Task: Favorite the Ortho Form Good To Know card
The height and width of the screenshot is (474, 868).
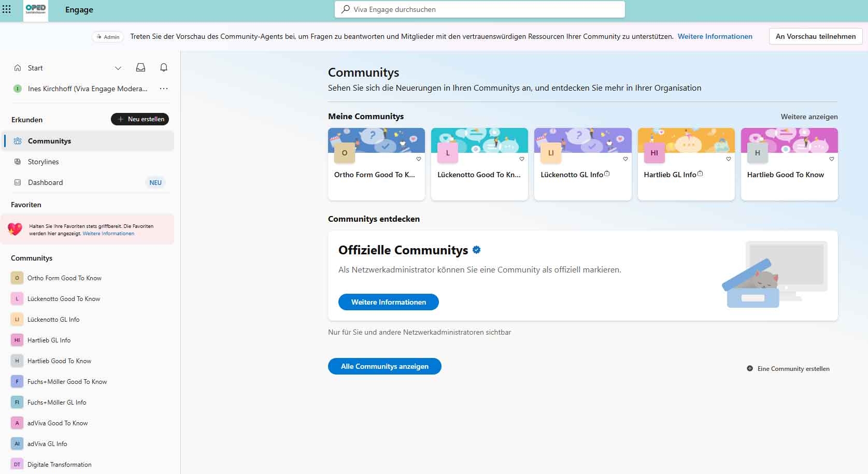Action: click(419, 159)
